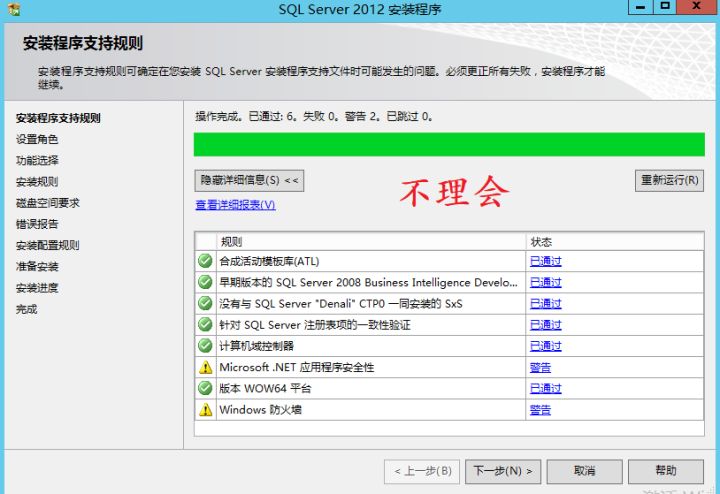Open 已通过 link for Denali CTP0 SxS rule
This screenshot has width=720, height=494.
(546, 303)
